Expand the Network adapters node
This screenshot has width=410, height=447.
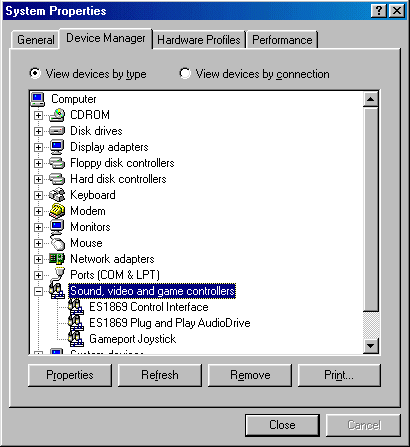tap(38, 259)
